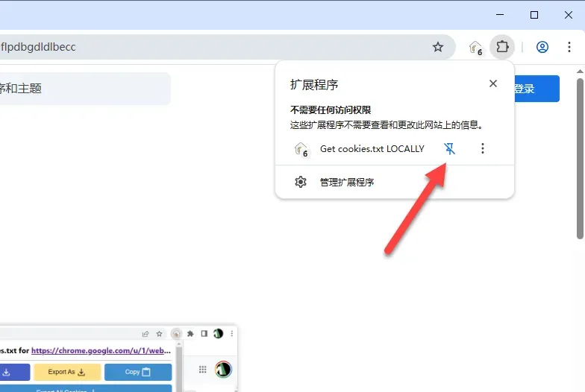The height and width of the screenshot is (392, 585).
Task: Click the yellow Export As button
Action: point(67,372)
